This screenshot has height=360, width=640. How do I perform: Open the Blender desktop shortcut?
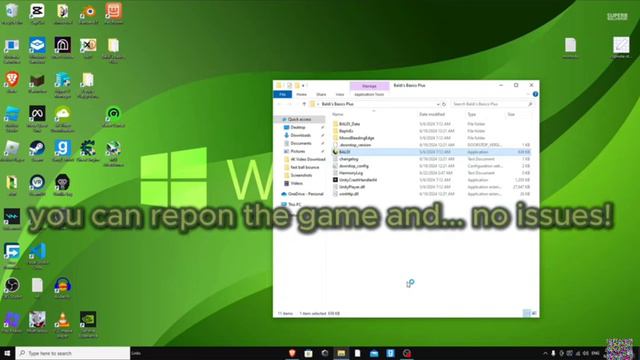click(x=88, y=13)
